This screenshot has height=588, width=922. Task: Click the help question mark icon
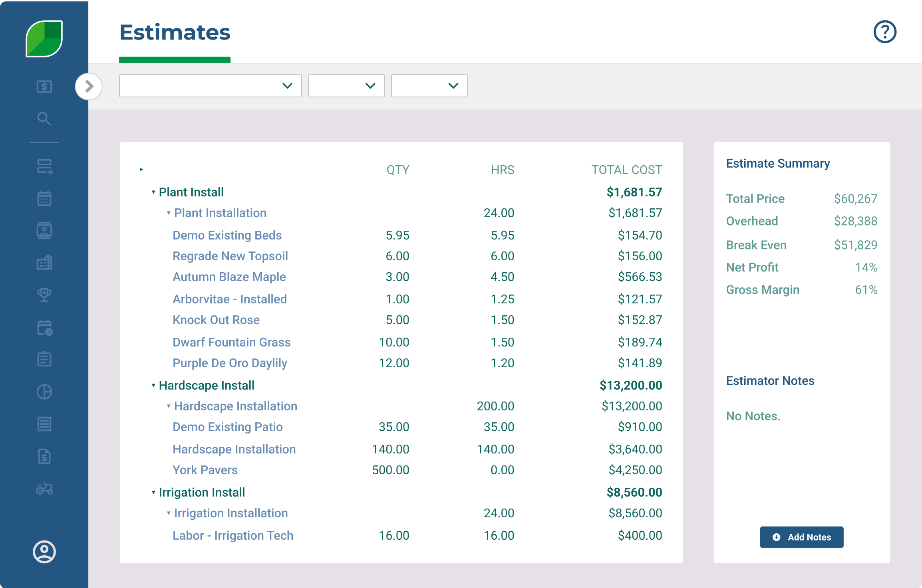(x=884, y=32)
